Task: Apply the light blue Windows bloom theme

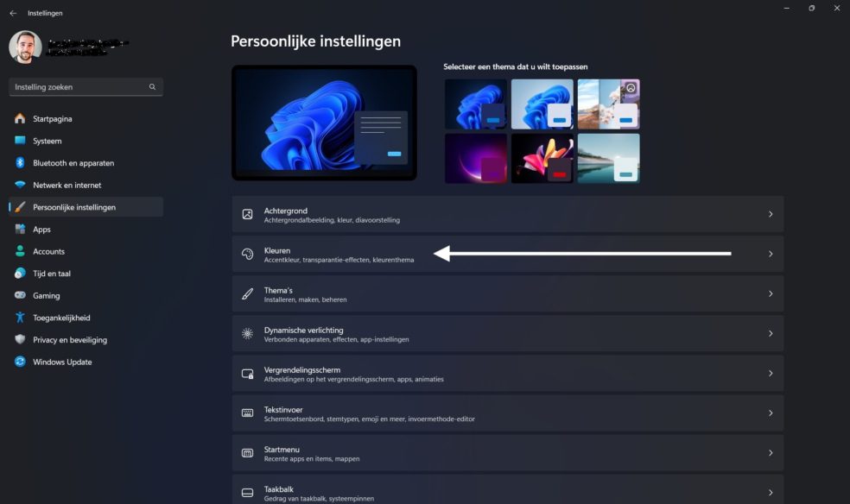Action: coord(542,104)
